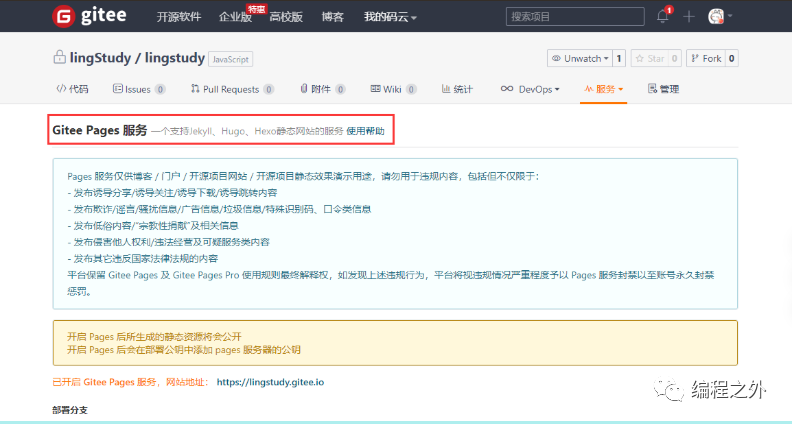The image size is (792, 424).
Task: Click the 部署分支 label
Action: point(70,410)
